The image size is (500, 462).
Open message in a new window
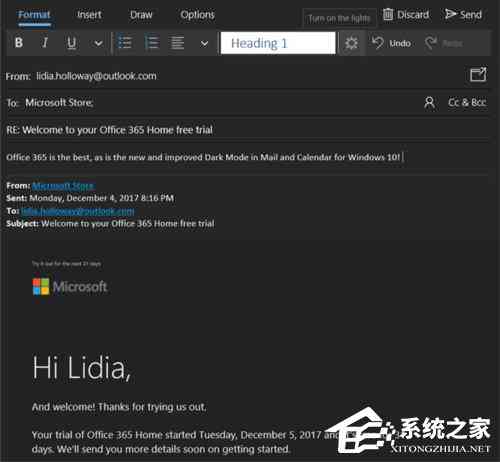click(478, 74)
